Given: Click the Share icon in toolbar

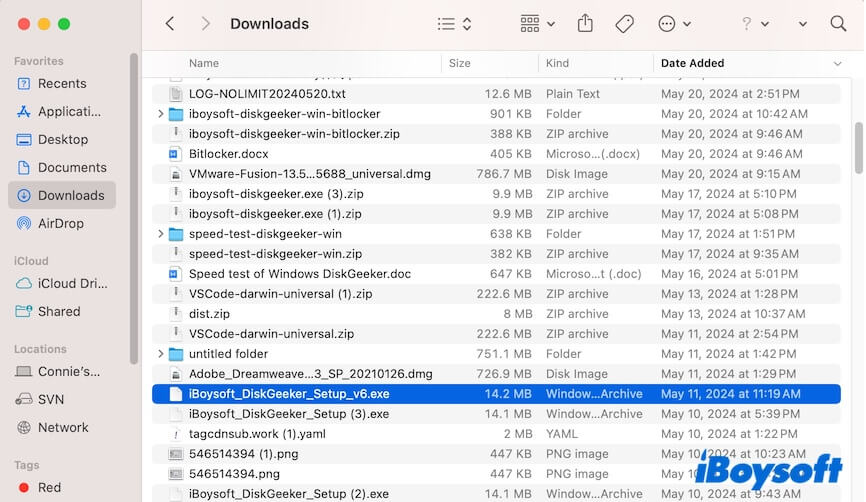Looking at the screenshot, I should pos(585,23).
